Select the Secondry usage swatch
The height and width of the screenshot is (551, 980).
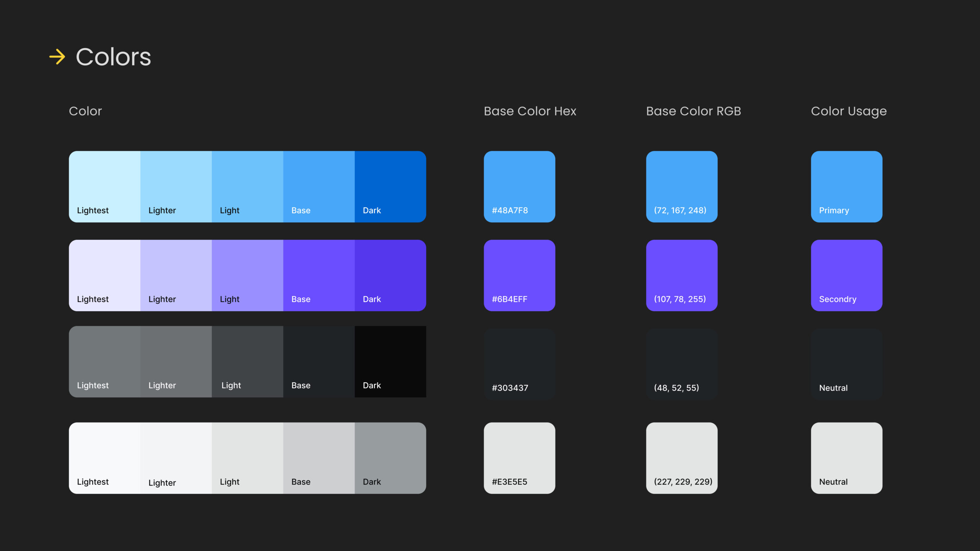point(847,275)
